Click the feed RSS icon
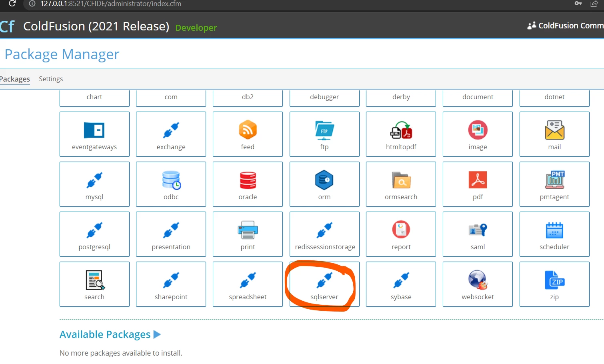This screenshot has width=604, height=364. pyautogui.click(x=248, y=130)
